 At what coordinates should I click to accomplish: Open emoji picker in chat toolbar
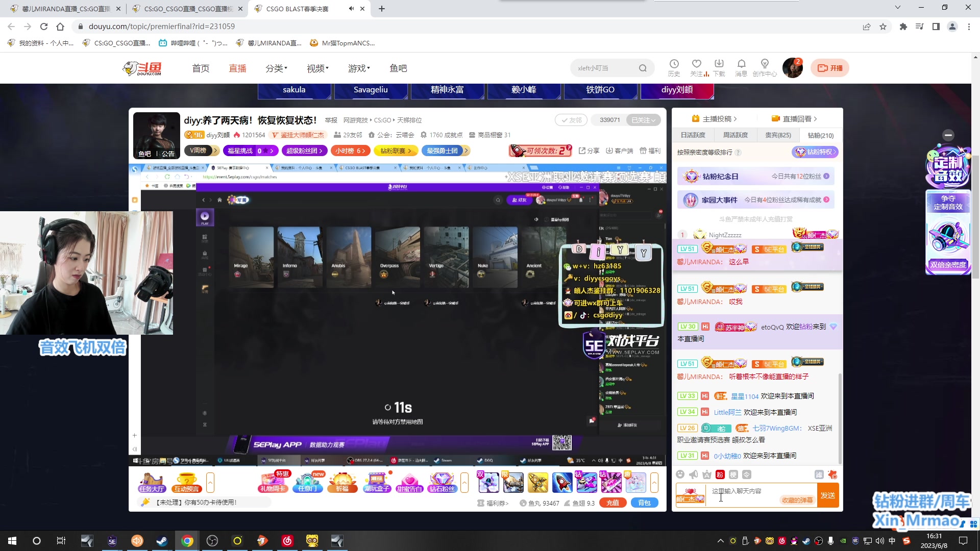coord(680,474)
